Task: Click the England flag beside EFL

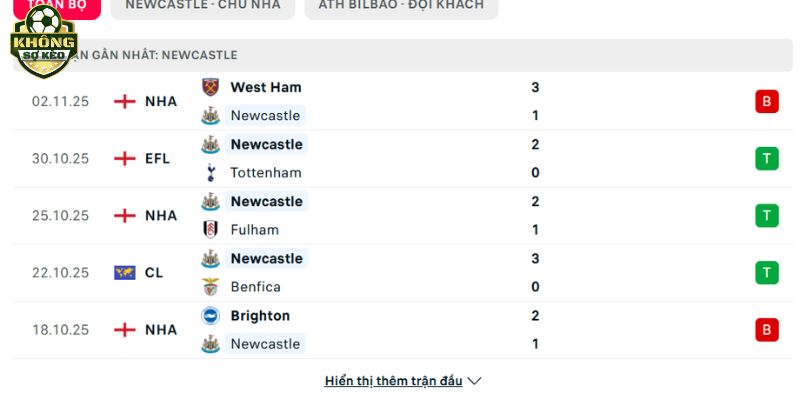Action: 125,158
